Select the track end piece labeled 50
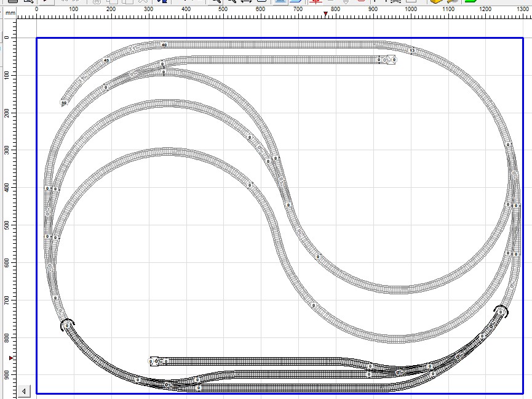This screenshot has width=532, height=399. (x=64, y=102)
